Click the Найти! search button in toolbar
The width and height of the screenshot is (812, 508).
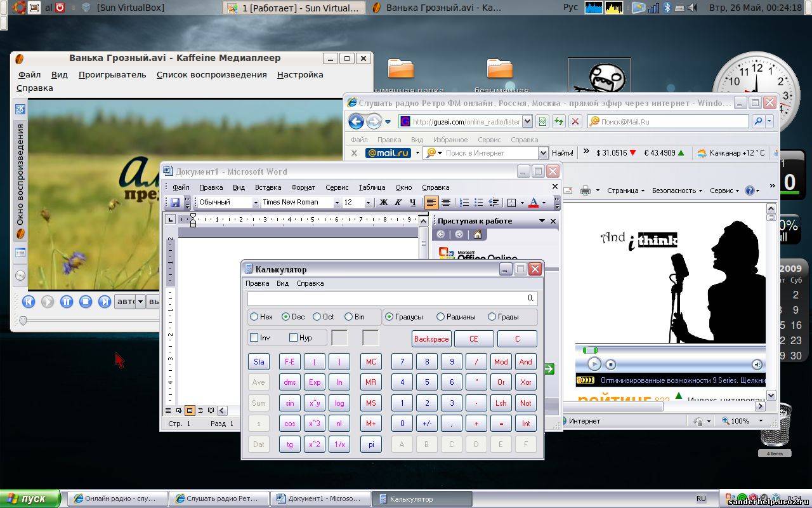(562, 153)
